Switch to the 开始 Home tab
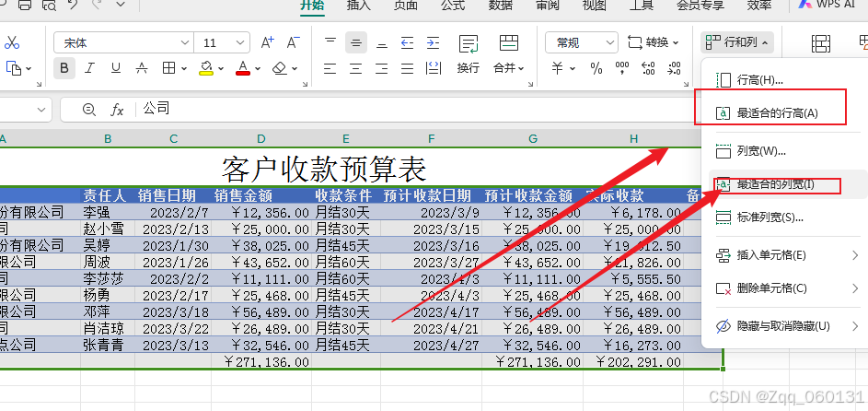 click(x=312, y=5)
